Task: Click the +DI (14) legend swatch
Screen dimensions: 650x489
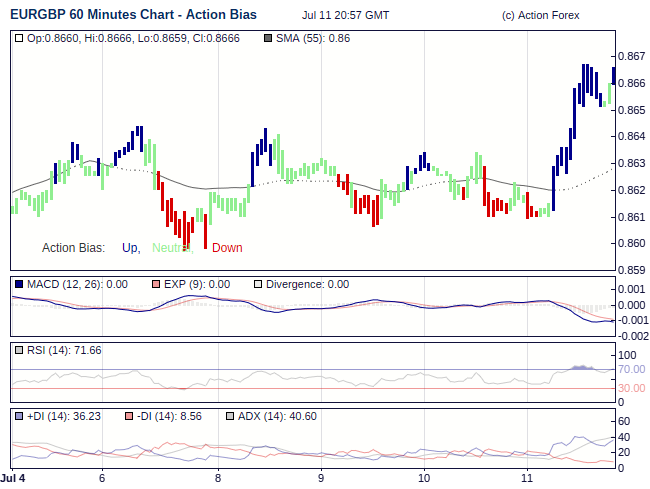Action: click(x=19, y=416)
